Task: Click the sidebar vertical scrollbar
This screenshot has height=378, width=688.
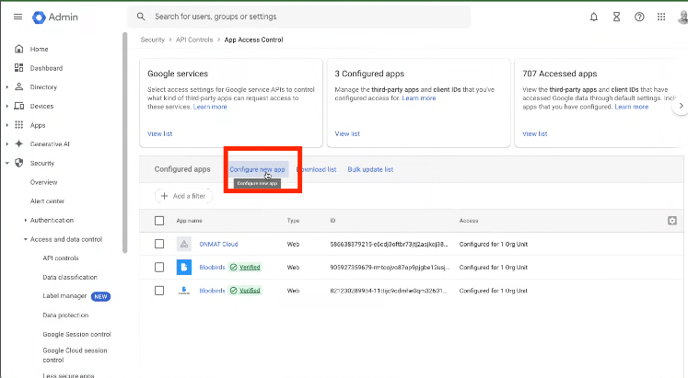Action: 125,143
